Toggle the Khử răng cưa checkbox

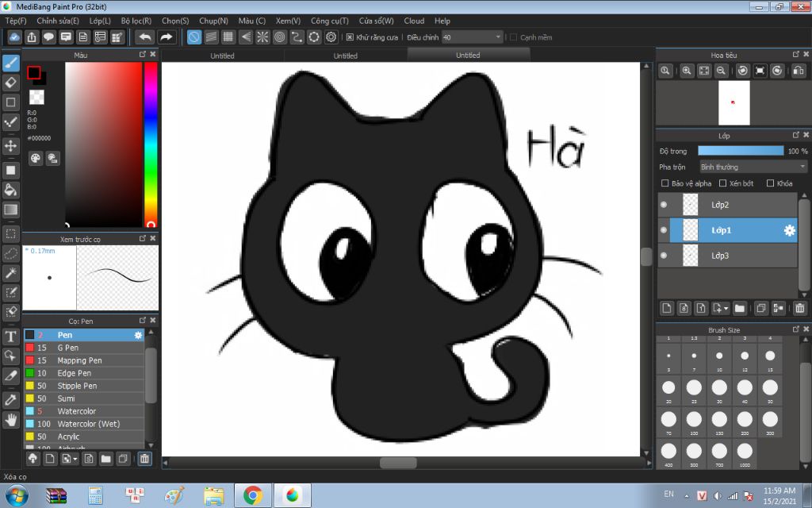[350, 37]
